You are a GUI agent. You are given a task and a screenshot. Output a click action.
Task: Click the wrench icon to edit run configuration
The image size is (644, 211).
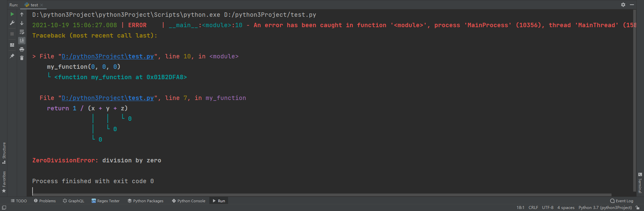pyautogui.click(x=12, y=23)
